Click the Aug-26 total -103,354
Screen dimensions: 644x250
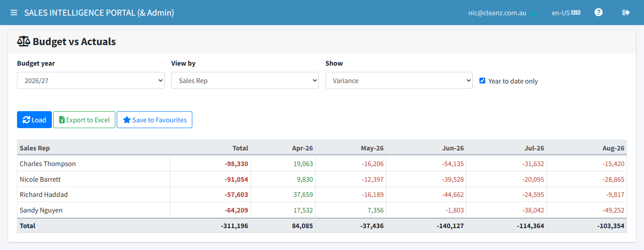[611, 226]
